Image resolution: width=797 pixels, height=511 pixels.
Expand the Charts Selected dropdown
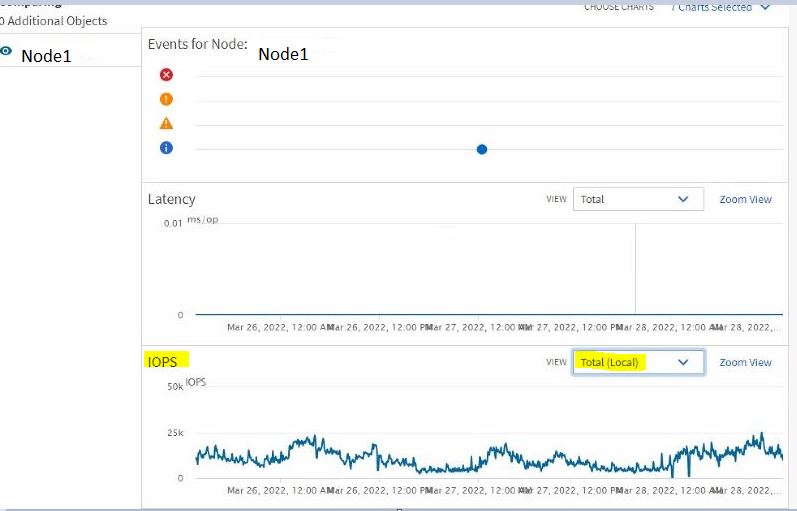click(722, 7)
